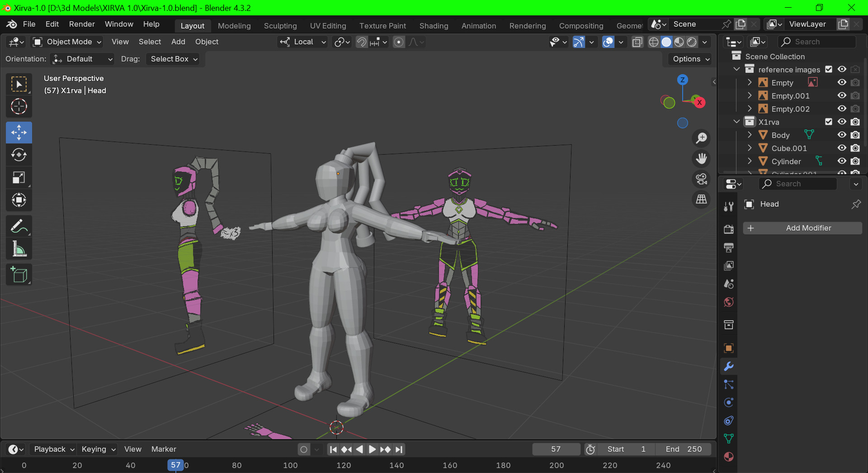Image resolution: width=868 pixels, height=473 pixels.
Task: Jump to the end frame
Action: click(x=399, y=449)
